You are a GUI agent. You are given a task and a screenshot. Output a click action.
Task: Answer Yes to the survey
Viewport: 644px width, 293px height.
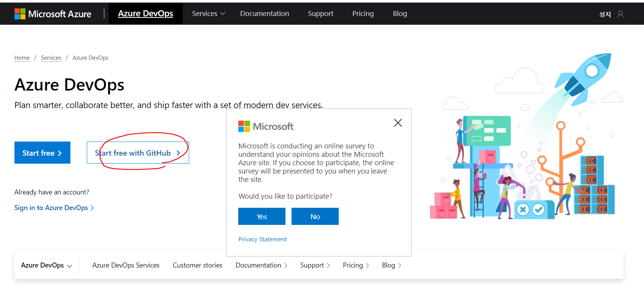pyautogui.click(x=262, y=217)
